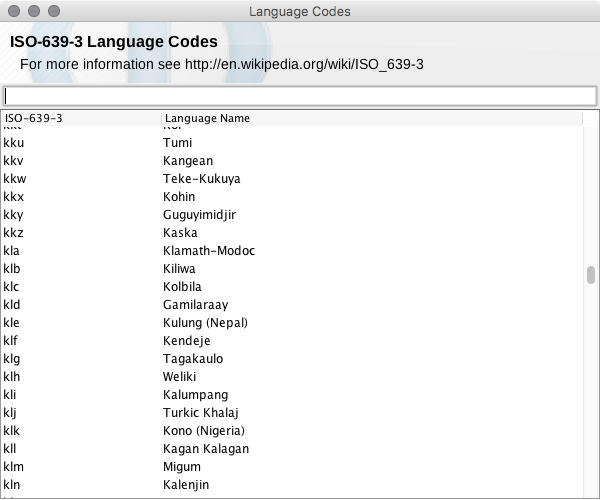This screenshot has height=500, width=600.
Task: Select the Teke-Kukuya language name
Action: 202,179
